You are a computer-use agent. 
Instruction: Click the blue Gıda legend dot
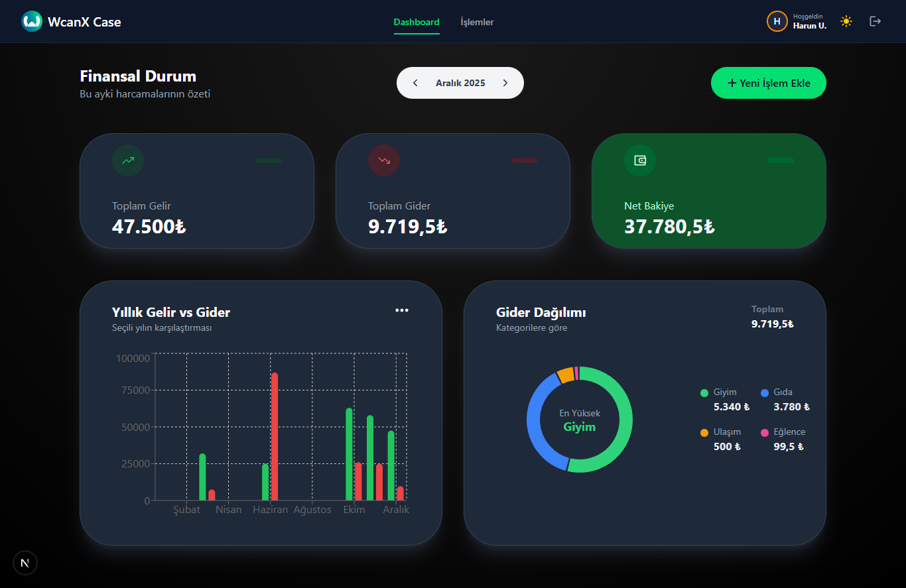click(x=765, y=393)
